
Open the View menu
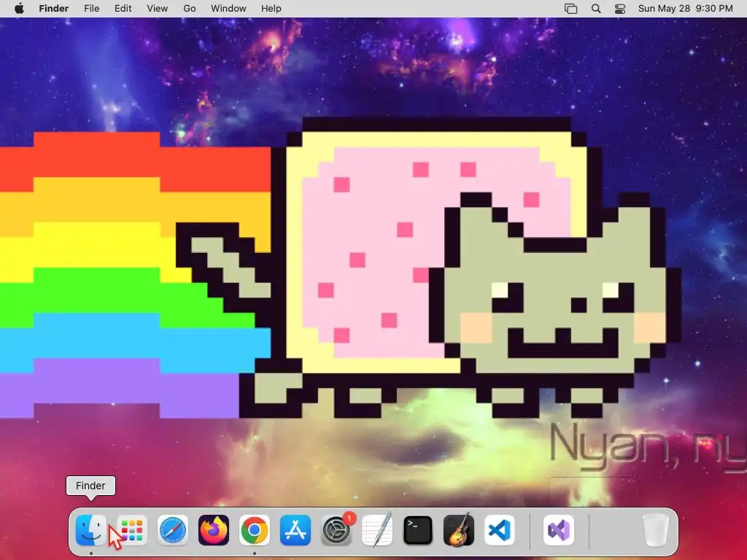tap(158, 9)
